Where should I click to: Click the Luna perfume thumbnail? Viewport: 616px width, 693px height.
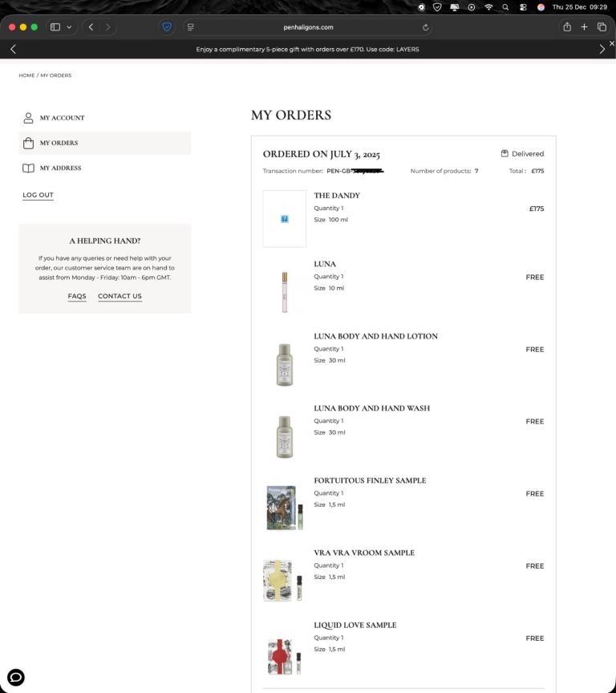point(284,291)
